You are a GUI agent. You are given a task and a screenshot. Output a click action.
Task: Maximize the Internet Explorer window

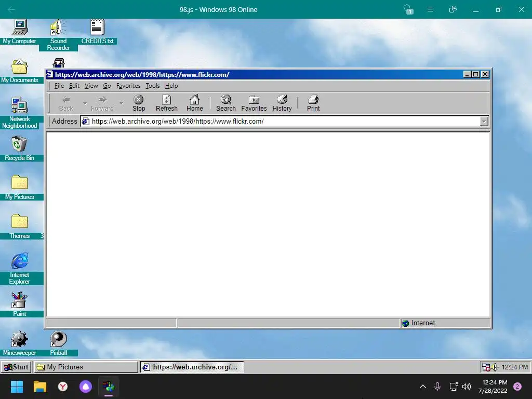476,74
